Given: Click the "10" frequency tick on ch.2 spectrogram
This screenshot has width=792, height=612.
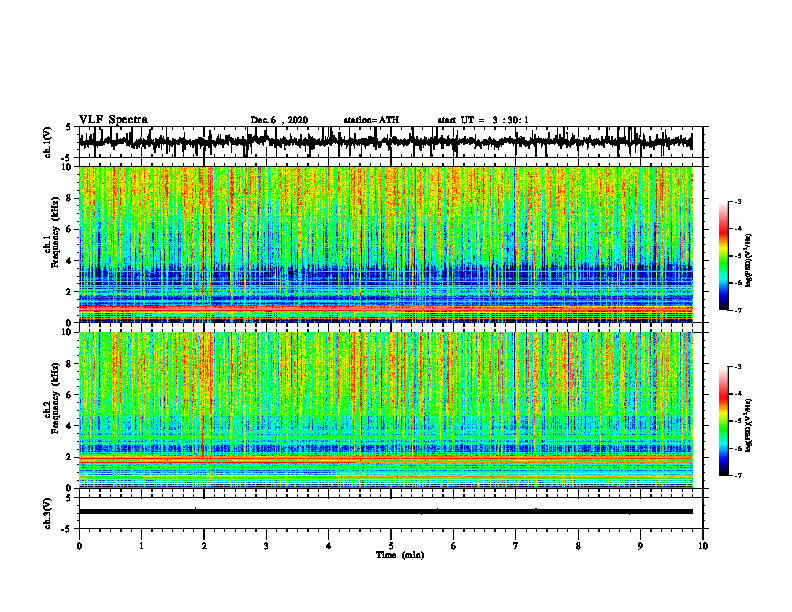Looking at the screenshot, I should coord(67,332).
